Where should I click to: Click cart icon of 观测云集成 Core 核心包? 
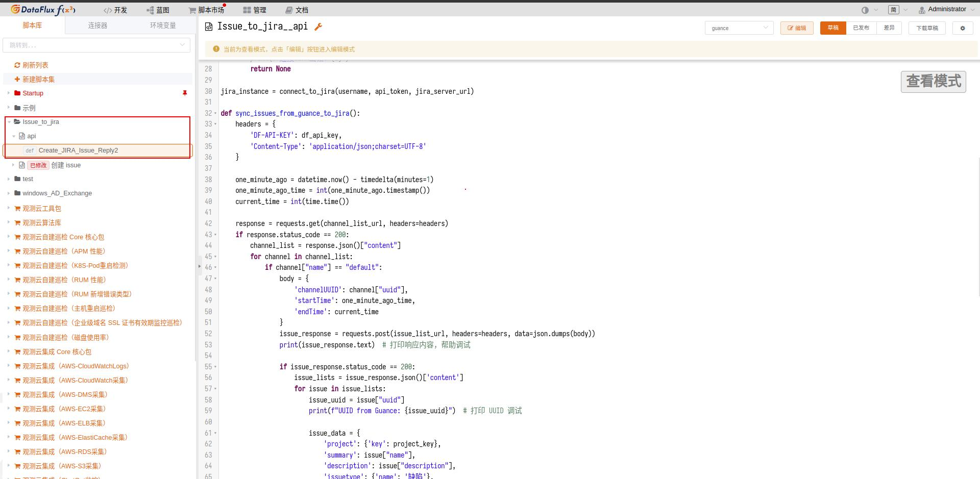point(17,352)
